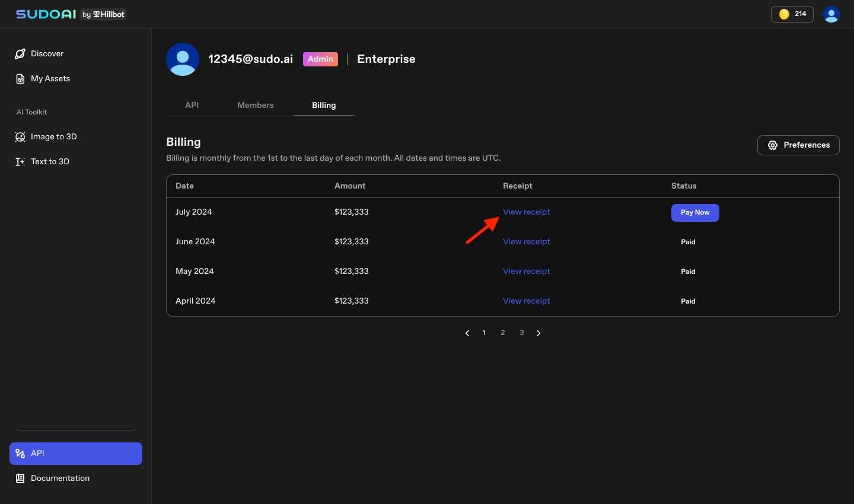The height and width of the screenshot is (504, 854).
Task: Go to pagination page 1
Action: (x=484, y=333)
